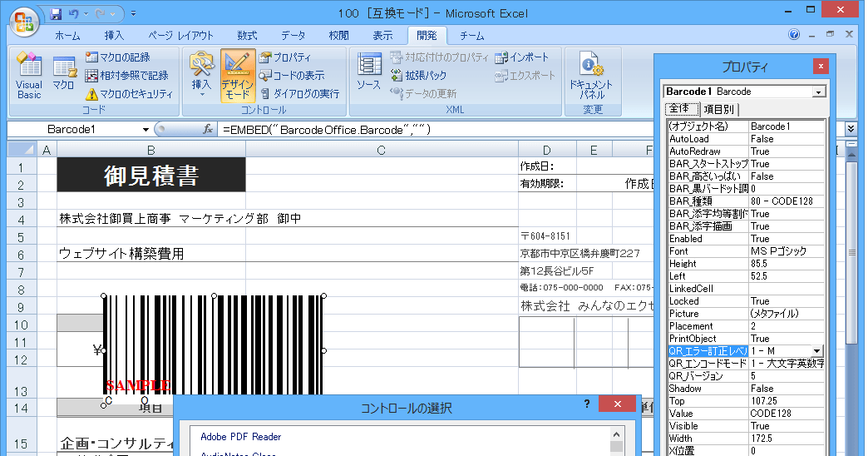The height and width of the screenshot is (456, 868).
Task: Undo the last action
Action: pyautogui.click(x=74, y=13)
